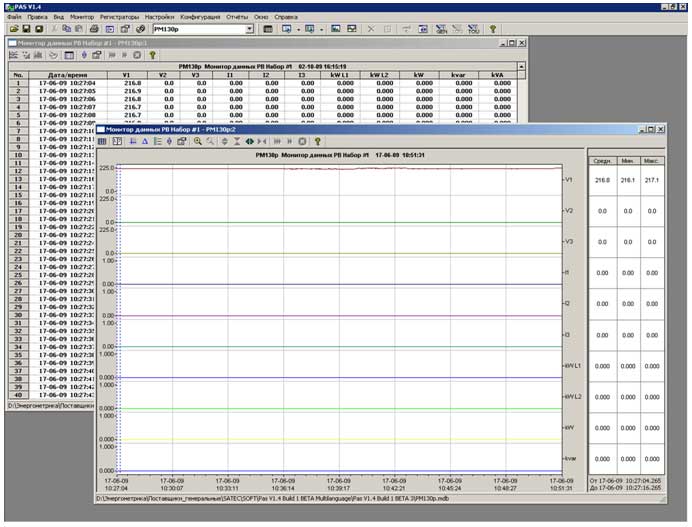Viewport: 692px width, 527px height.
Task: Open the Конфигурация menu
Action: click(200, 17)
